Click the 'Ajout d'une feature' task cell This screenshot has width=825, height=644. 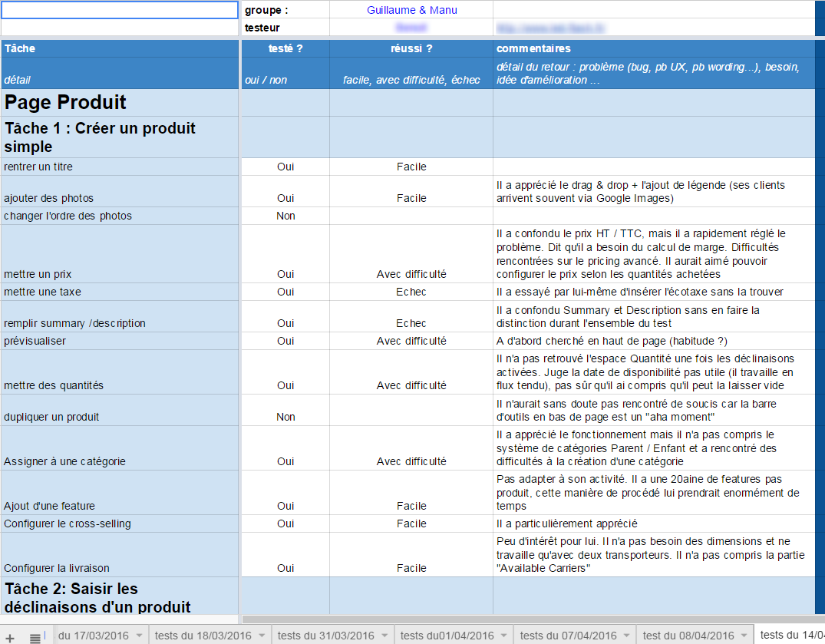(120, 493)
